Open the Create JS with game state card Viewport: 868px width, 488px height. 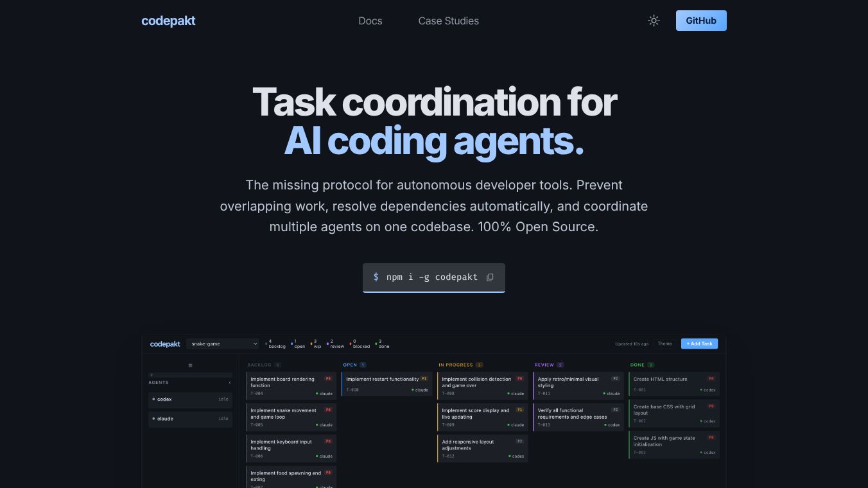674,445
